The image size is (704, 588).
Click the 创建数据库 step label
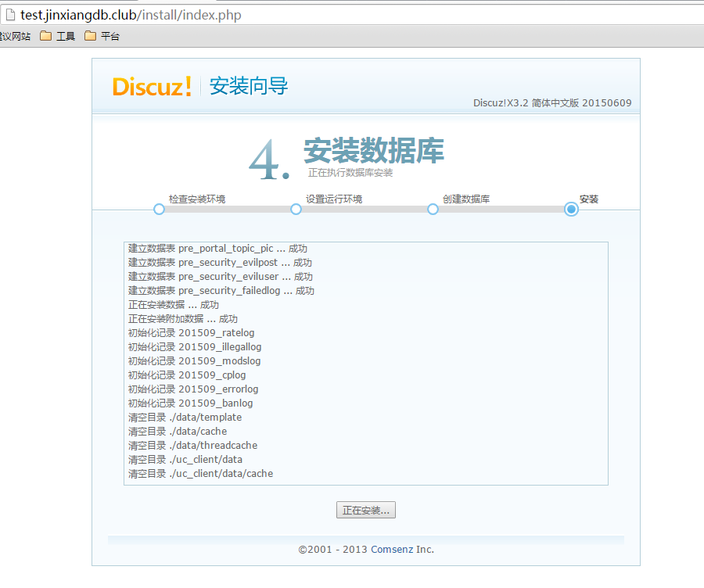coord(466,199)
